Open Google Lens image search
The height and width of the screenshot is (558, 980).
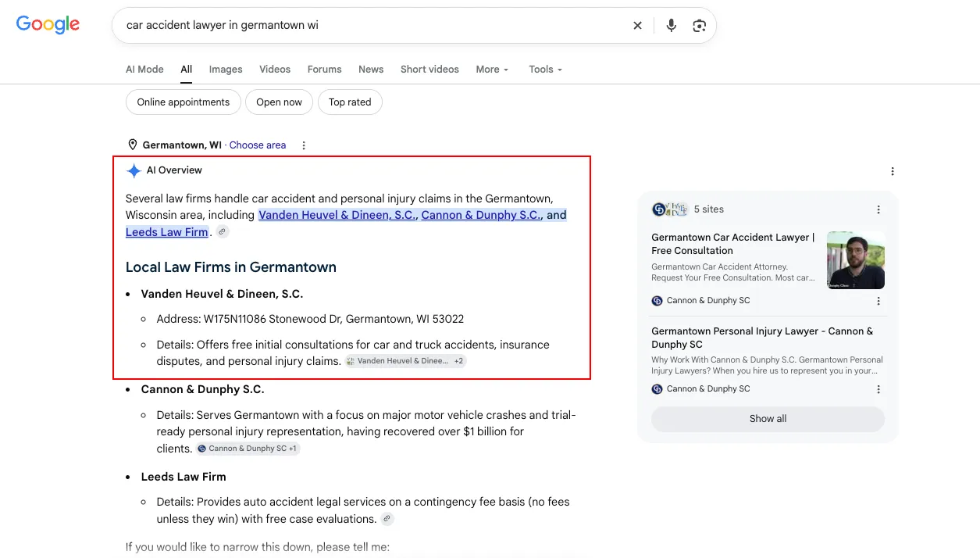pos(699,25)
